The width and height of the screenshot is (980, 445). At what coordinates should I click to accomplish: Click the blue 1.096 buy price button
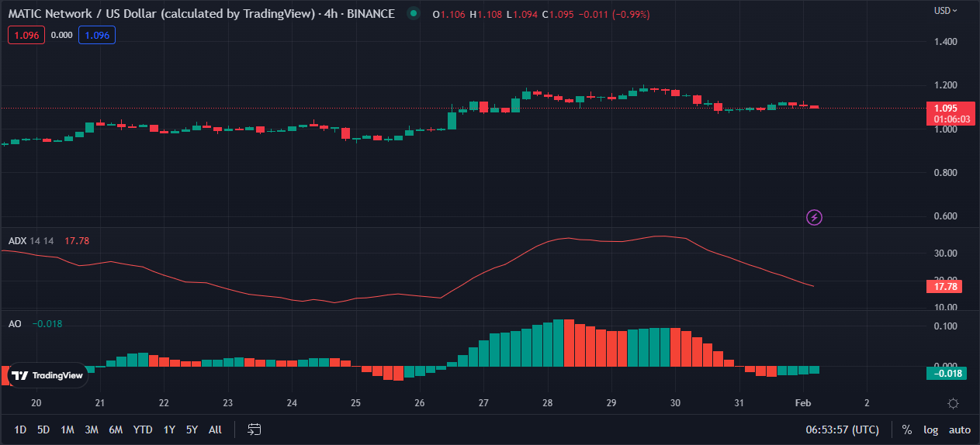tap(97, 35)
